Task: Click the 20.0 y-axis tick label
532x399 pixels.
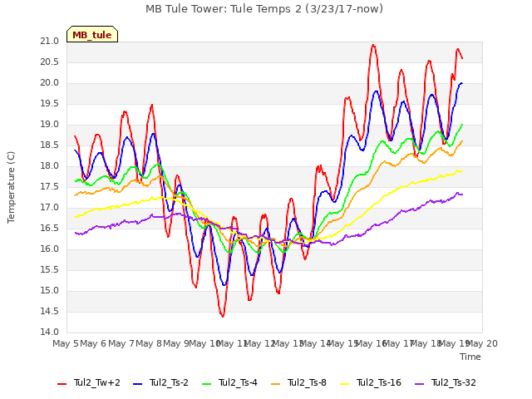Action: pyautogui.click(x=50, y=83)
